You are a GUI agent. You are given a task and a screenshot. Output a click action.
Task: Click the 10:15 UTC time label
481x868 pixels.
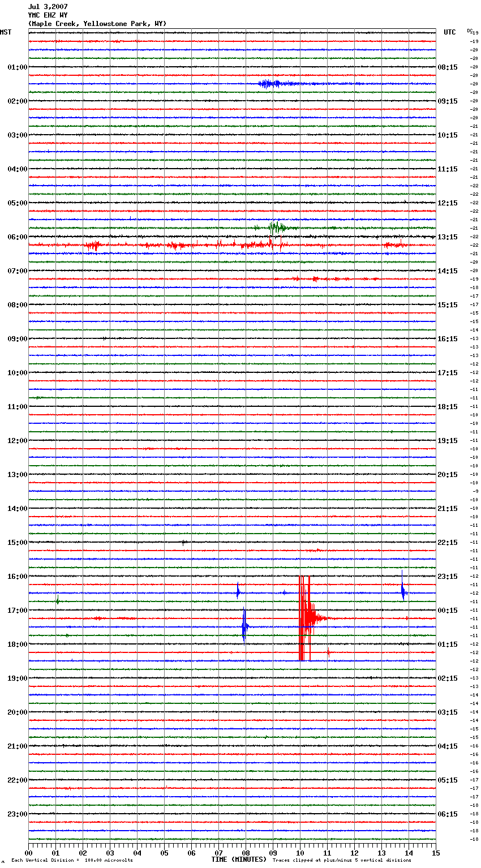[448, 135]
